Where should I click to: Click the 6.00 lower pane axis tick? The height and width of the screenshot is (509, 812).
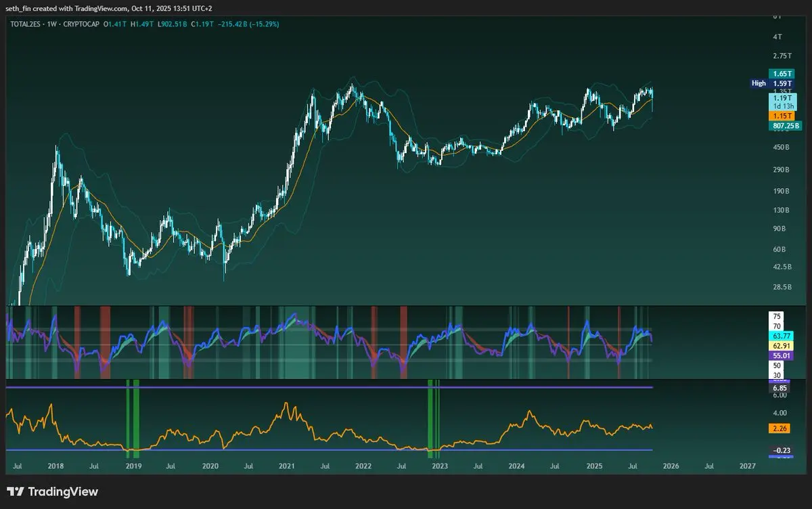coord(780,395)
